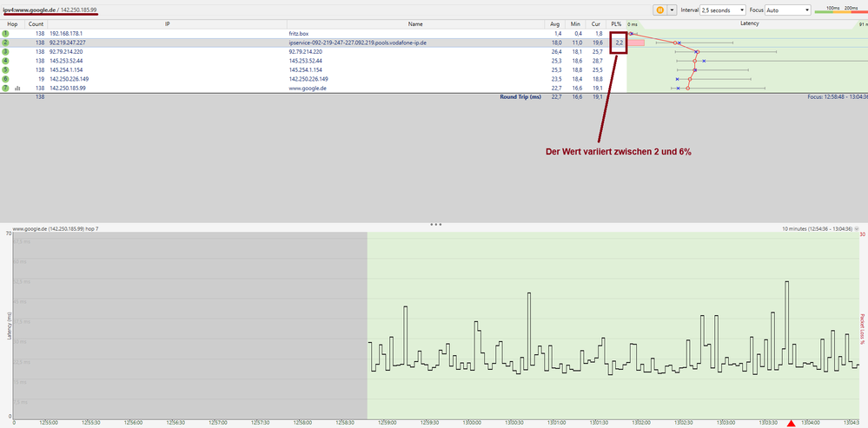Click the Cur column header

tap(595, 24)
